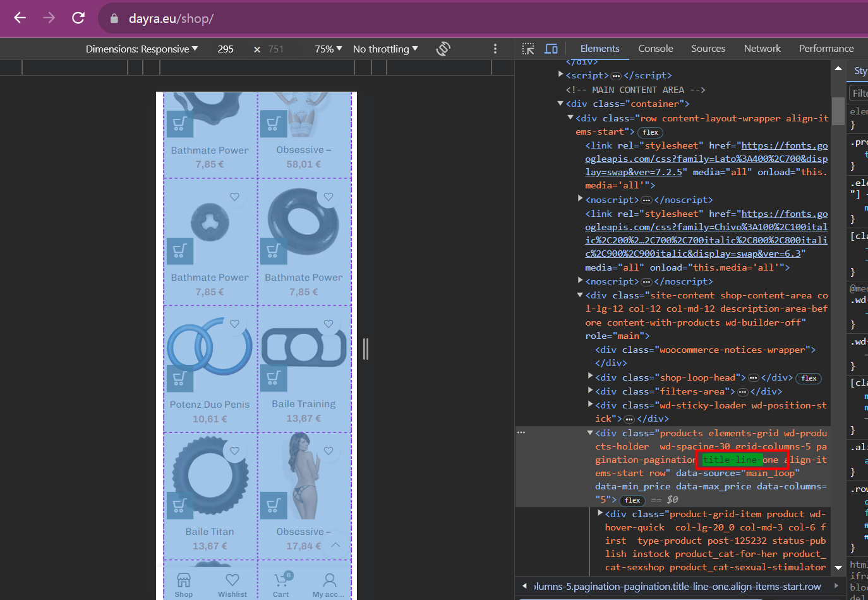Click the viewport resize handle
The height and width of the screenshot is (600, 868).
(x=365, y=349)
